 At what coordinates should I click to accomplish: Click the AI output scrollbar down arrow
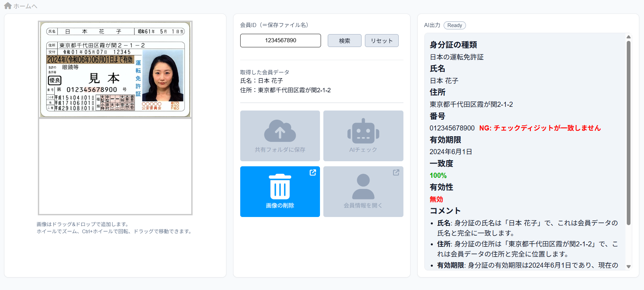[x=628, y=266]
